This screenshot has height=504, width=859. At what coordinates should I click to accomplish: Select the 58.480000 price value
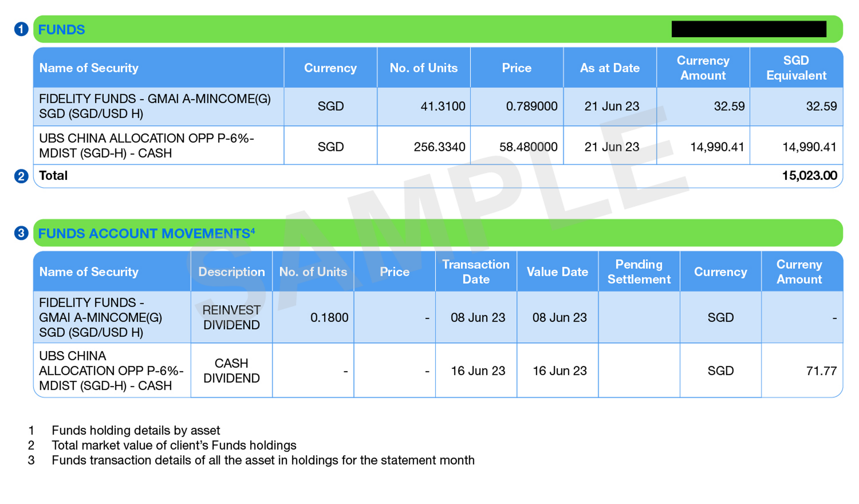coord(528,147)
